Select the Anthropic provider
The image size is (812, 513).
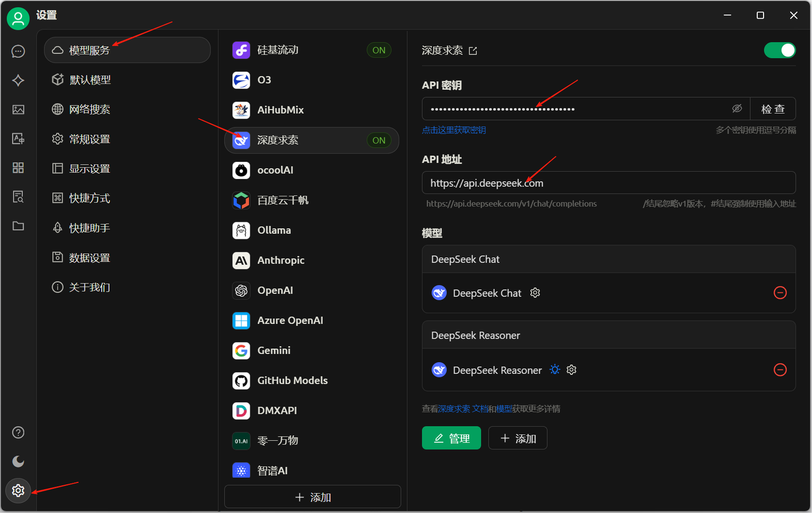click(x=312, y=260)
